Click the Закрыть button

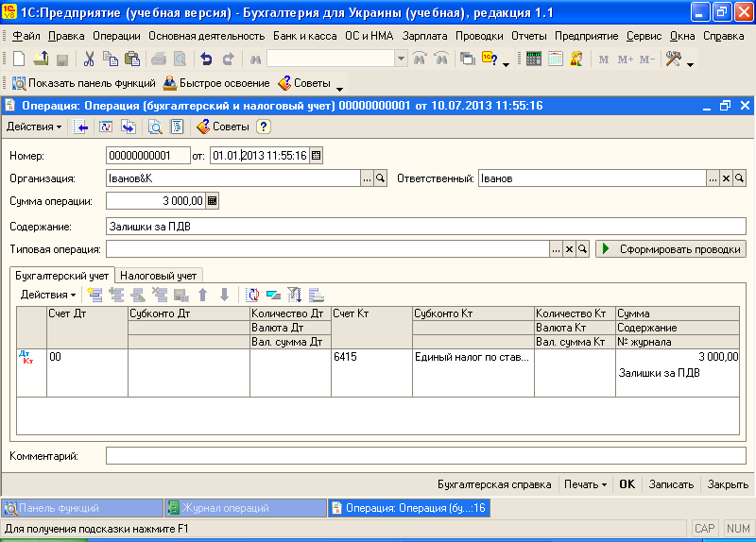click(x=728, y=484)
